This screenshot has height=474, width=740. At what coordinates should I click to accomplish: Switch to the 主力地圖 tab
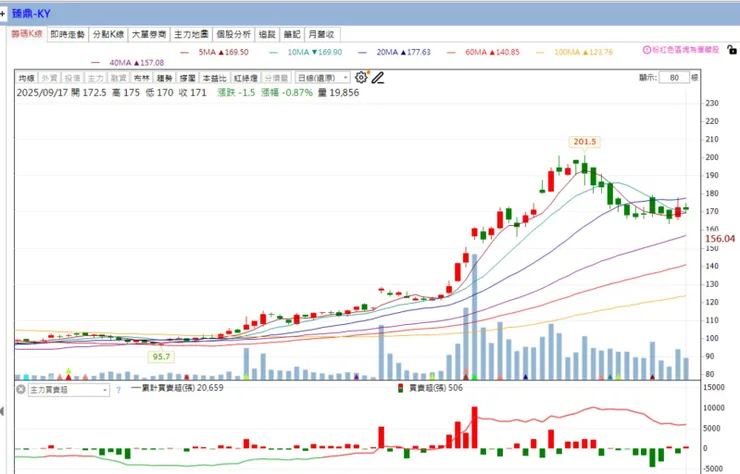(191, 34)
